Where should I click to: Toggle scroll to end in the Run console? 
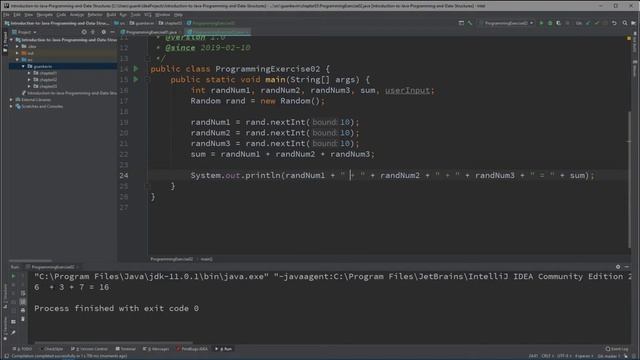[x=23, y=302]
